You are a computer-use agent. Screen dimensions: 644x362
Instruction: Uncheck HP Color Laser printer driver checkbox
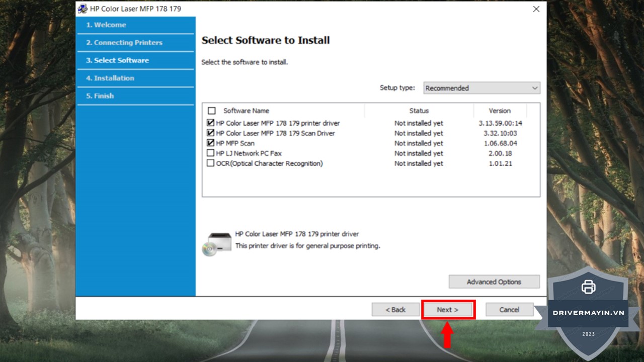[x=211, y=123]
